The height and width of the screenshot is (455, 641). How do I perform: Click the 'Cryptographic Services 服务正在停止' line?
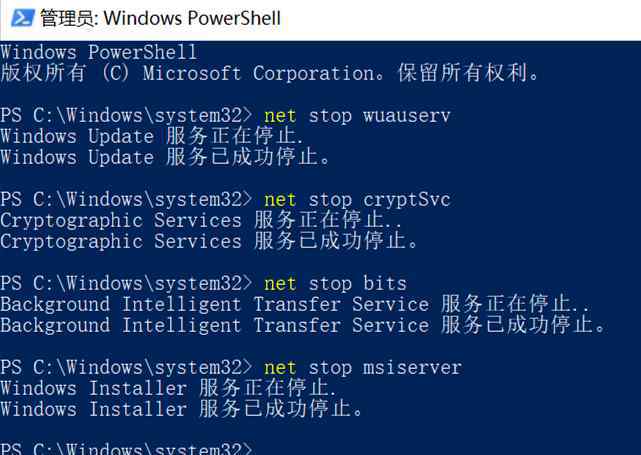coord(200,220)
